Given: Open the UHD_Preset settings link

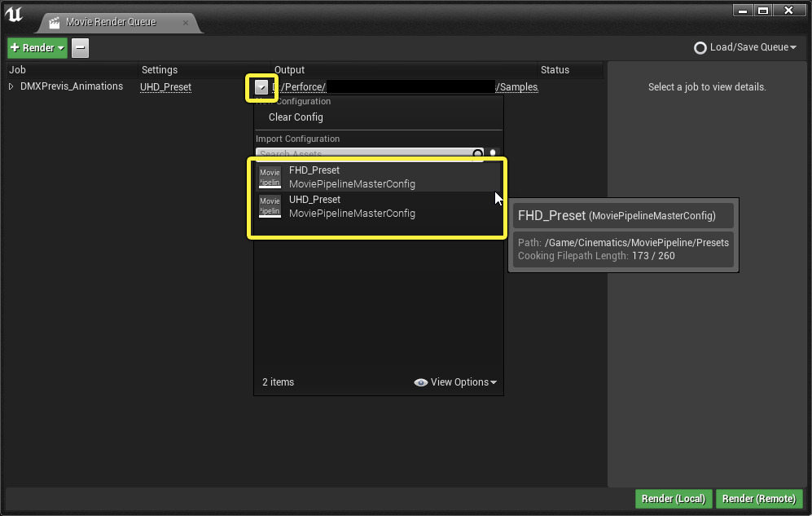Looking at the screenshot, I should click(x=165, y=86).
